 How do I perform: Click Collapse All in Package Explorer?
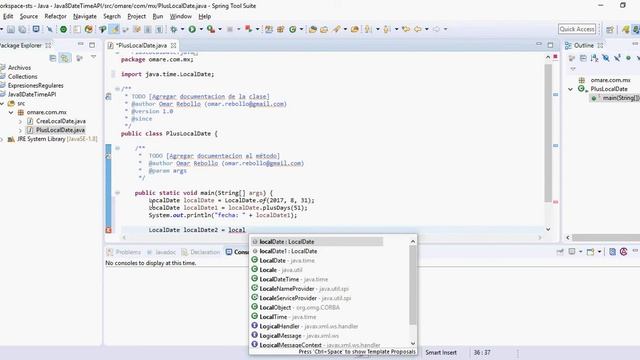53,58
